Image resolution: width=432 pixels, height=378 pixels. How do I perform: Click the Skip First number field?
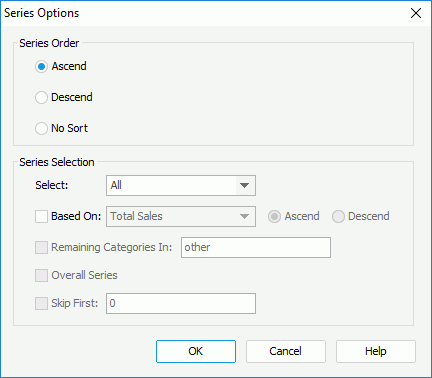click(181, 303)
